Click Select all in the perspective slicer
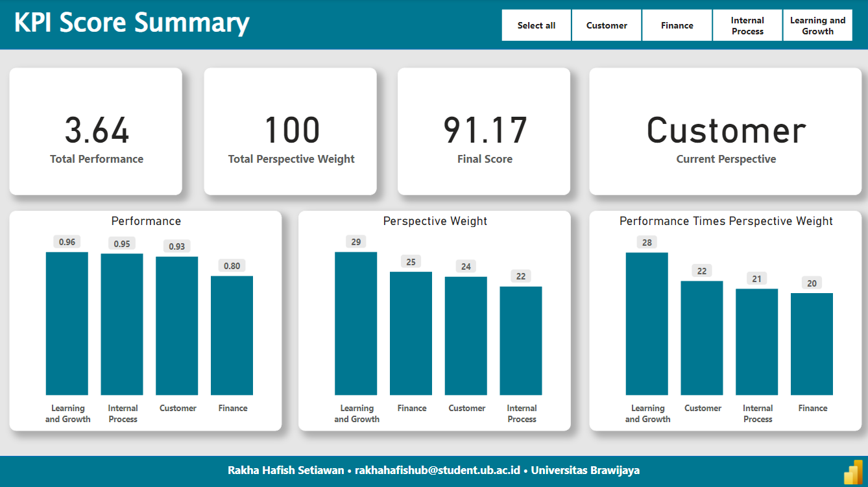Screen dimensions: 868x487 (536, 25)
